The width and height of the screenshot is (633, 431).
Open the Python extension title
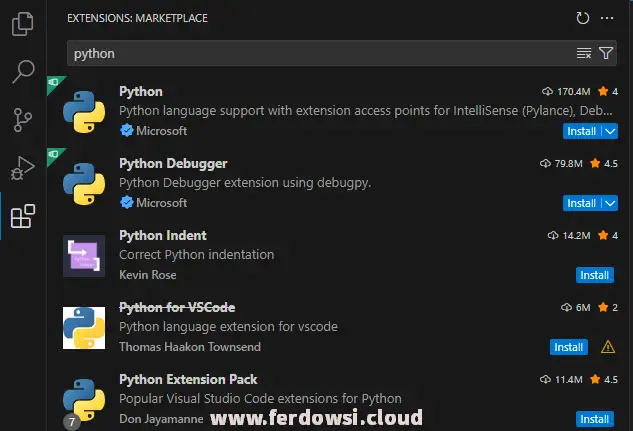point(141,92)
